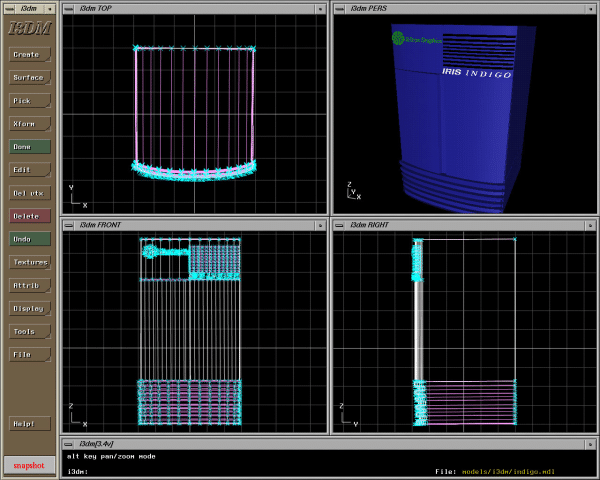
Task: Open window menu of i3dm RIGHT view
Action: click(x=339, y=225)
